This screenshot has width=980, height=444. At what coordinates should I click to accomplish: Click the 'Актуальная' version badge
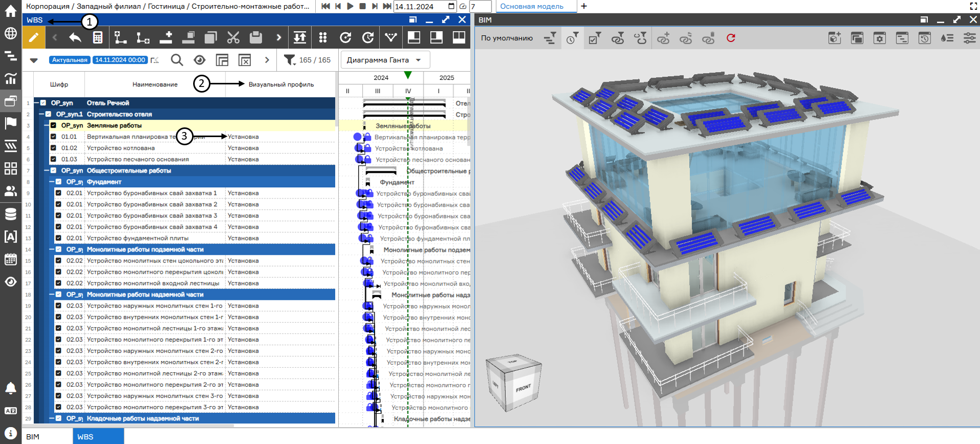pyautogui.click(x=69, y=60)
